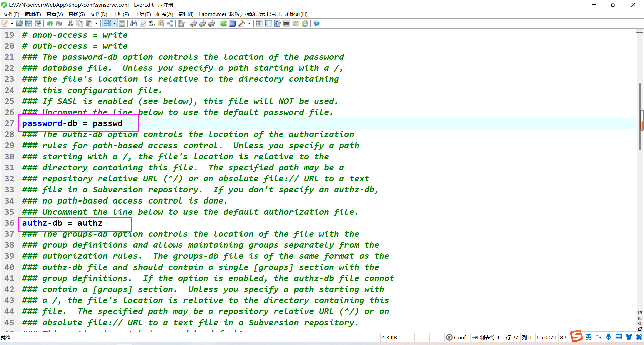Click the 行 27 line indicator
Viewport: 644px width, 345px height.
512,337
